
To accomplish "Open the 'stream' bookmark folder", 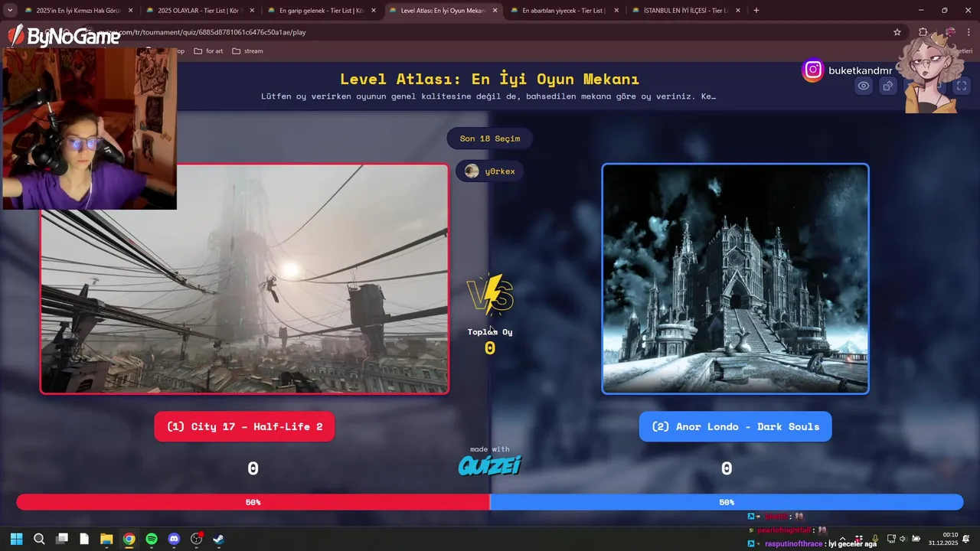I will coord(247,51).
